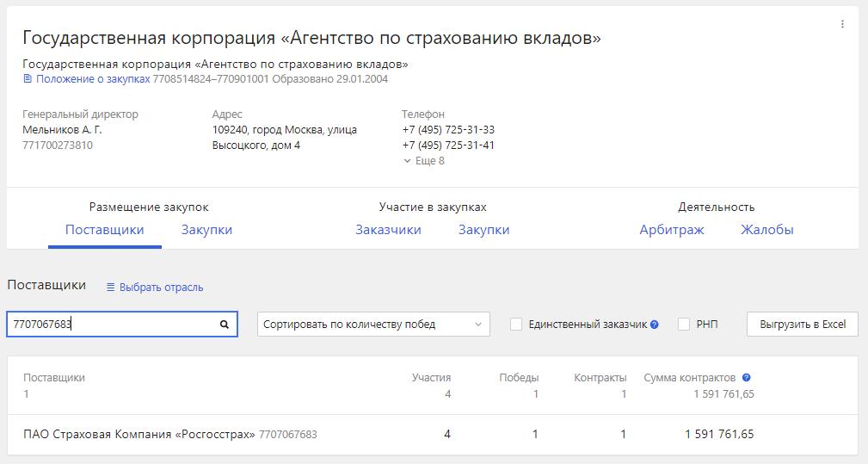Enable the Единственный заказчик checkbox

(516, 325)
